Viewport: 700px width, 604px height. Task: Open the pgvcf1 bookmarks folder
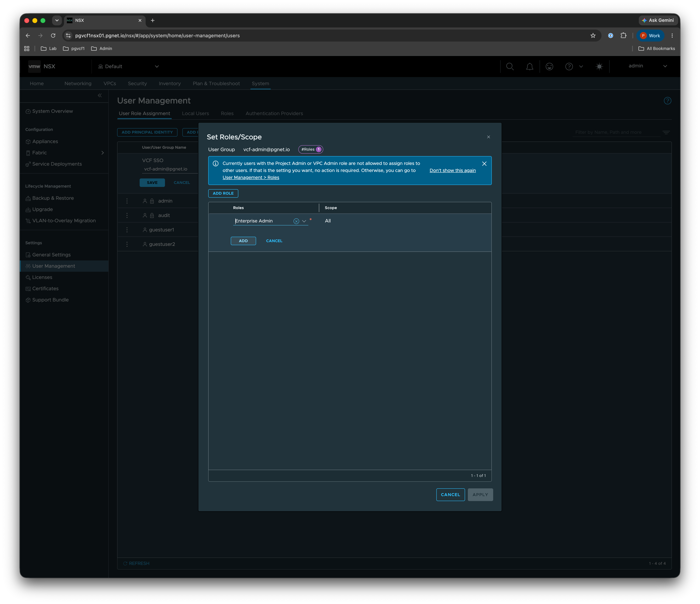[x=74, y=49]
